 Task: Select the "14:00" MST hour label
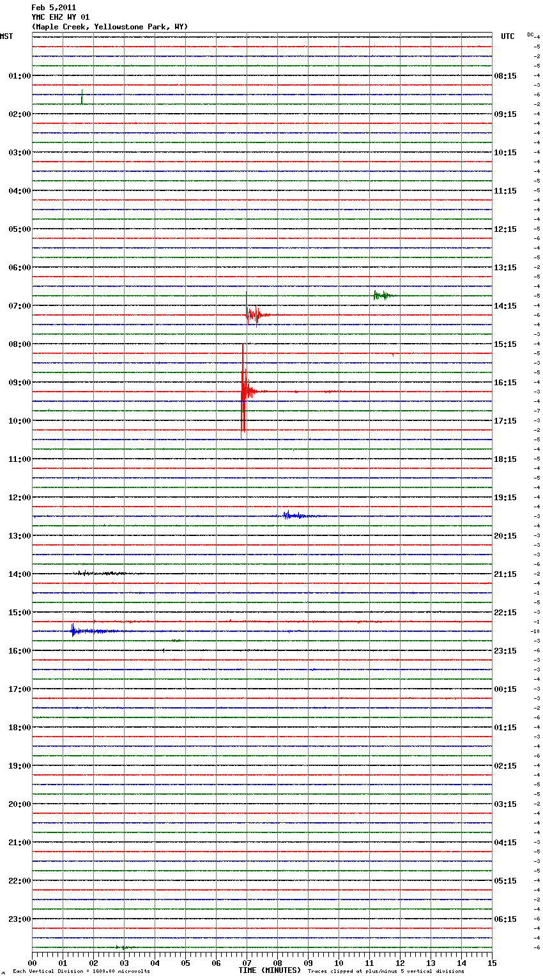point(19,574)
